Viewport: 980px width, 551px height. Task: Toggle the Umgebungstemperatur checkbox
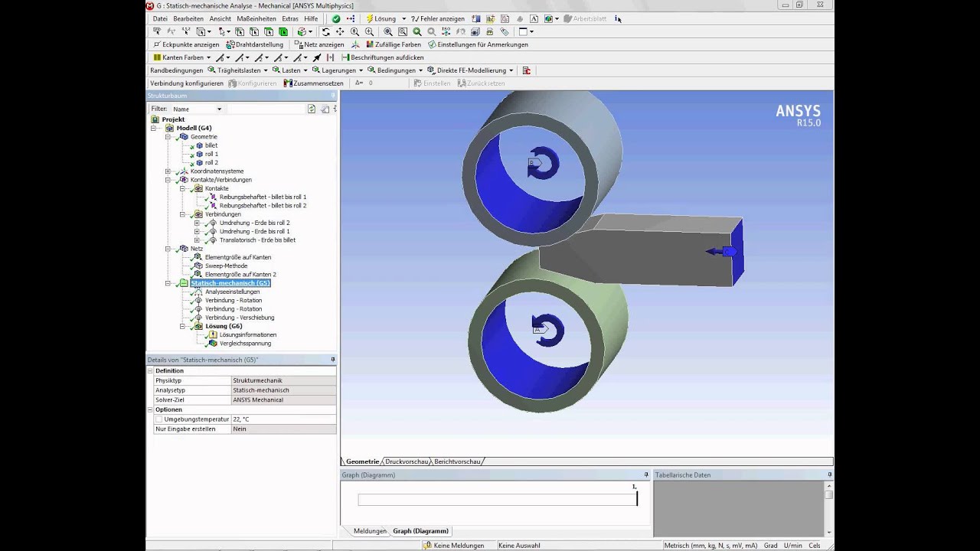pyautogui.click(x=159, y=419)
